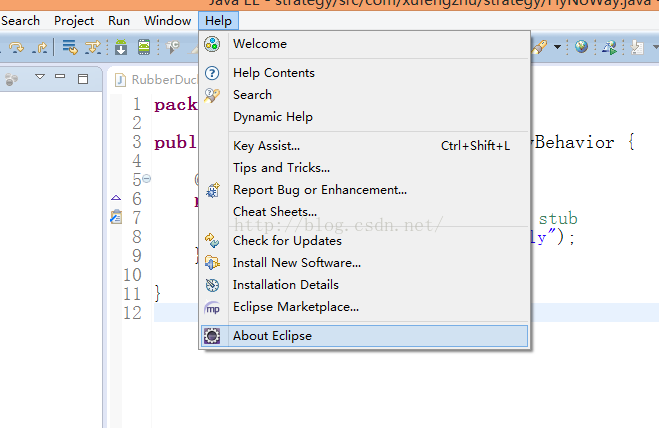Open the Window menu

[168, 21]
